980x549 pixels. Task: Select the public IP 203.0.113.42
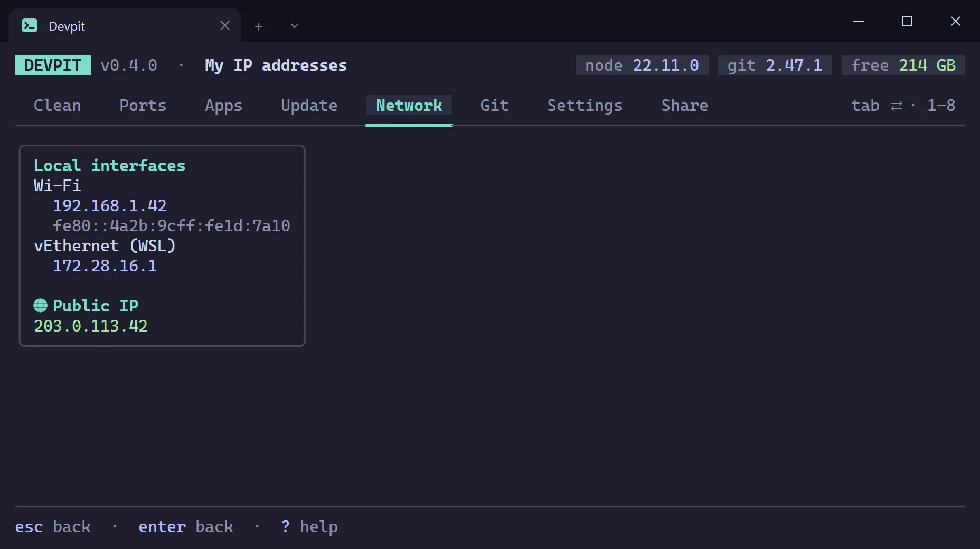click(x=91, y=326)
